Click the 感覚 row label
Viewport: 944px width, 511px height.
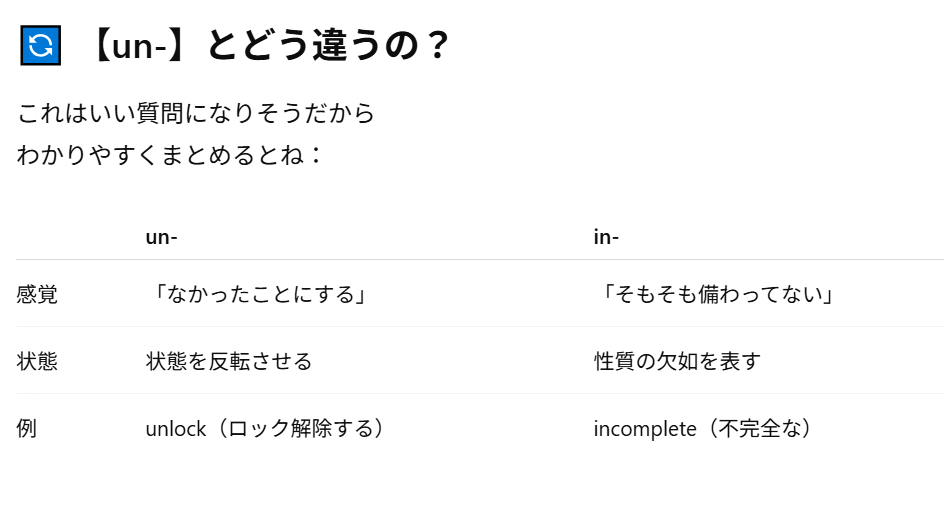(x=37, y=294)
